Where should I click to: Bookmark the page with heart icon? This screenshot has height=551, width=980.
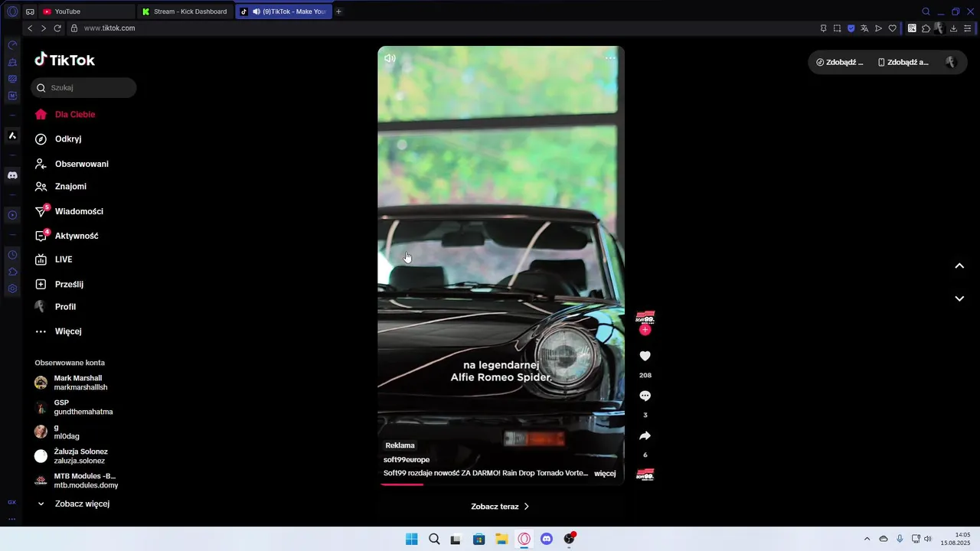pos(892,28)
